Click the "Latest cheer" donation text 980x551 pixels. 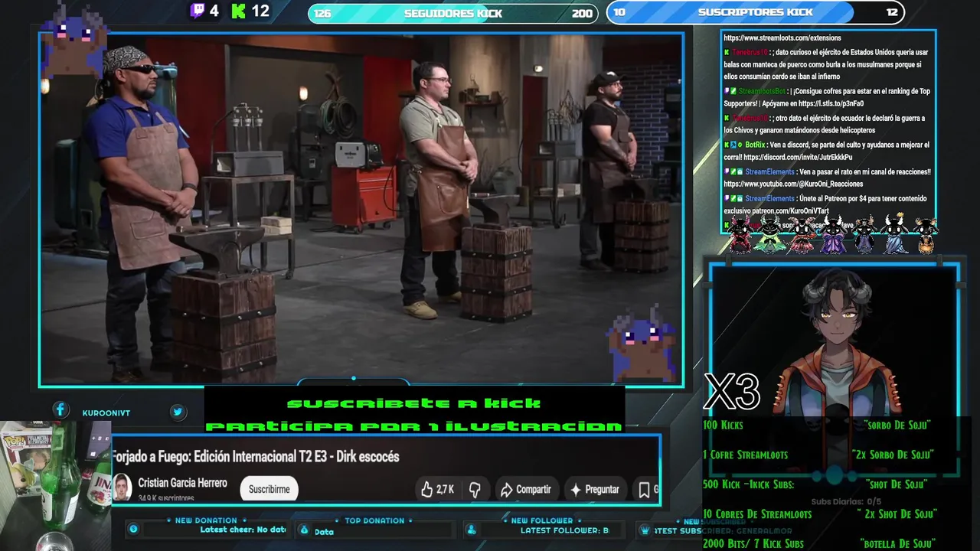(x=243, y=530)
